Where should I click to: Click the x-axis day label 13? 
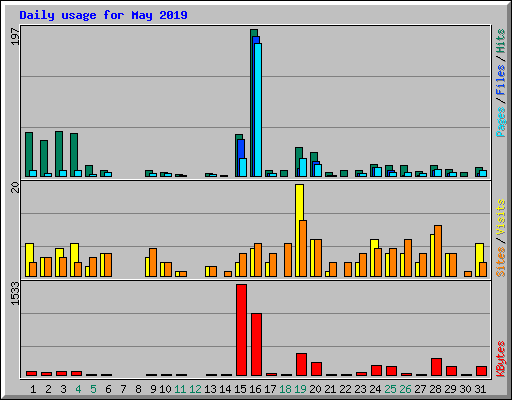(x=210, y=389)
